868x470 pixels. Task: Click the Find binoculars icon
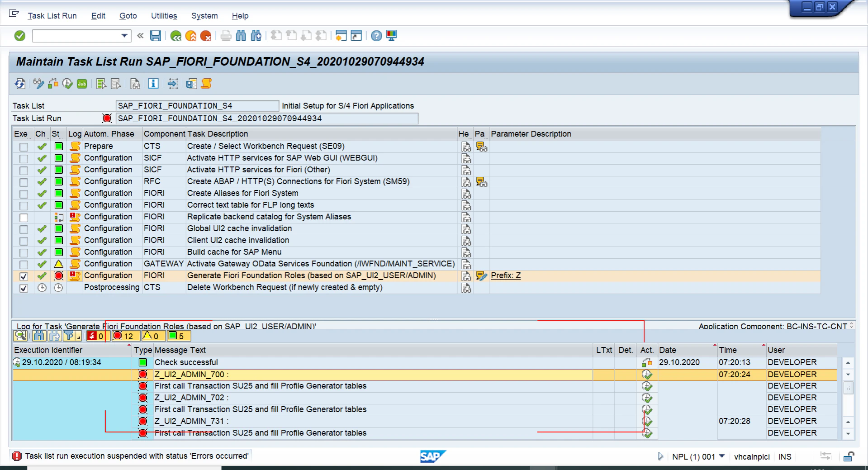(x=241, y=36)
